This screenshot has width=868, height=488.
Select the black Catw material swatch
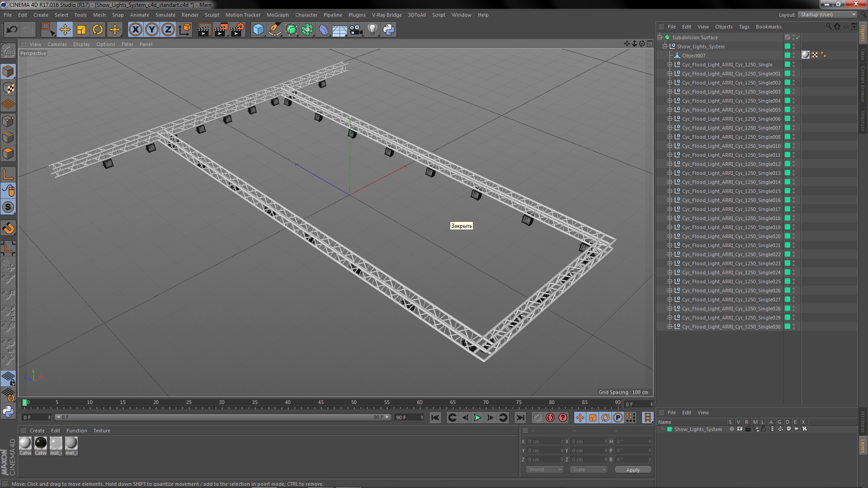[41, 446]
